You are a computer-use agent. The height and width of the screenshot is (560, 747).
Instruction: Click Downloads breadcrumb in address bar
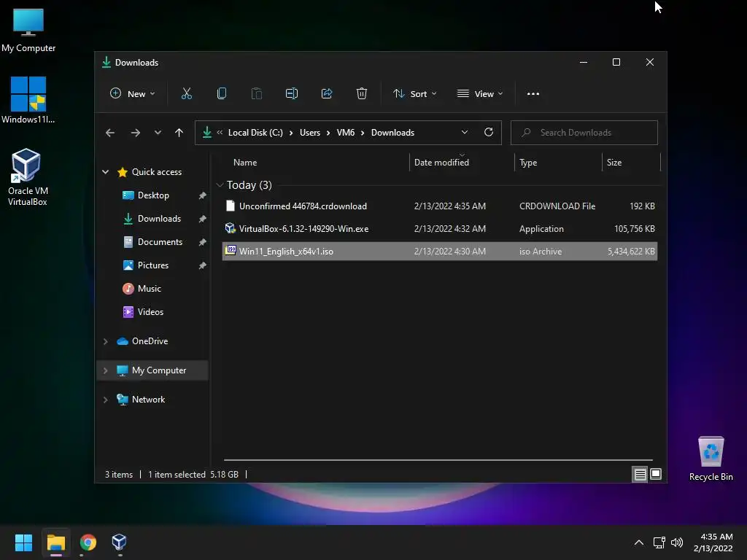coord(392,133)
